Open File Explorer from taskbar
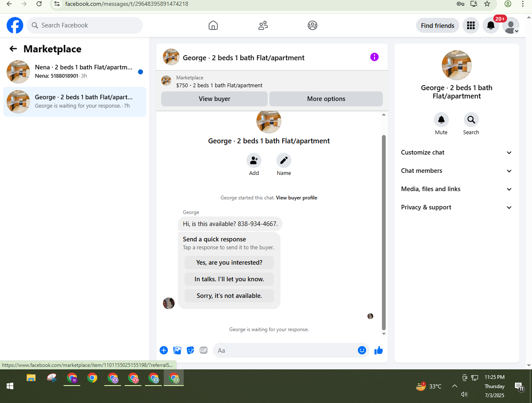Image resolution: width=532 pixels, height=403 pixels. point(31,378)
